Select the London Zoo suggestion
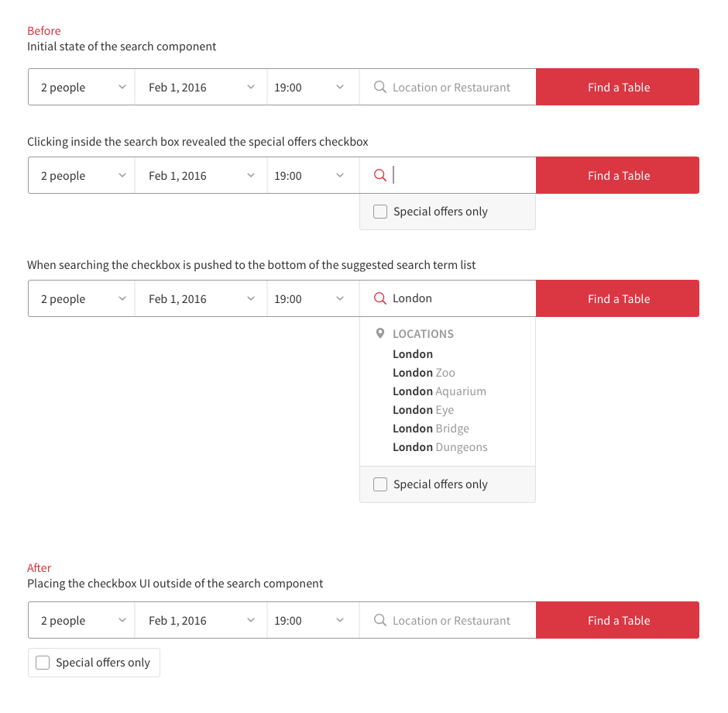Screen dimensions: 728x713 424,373
